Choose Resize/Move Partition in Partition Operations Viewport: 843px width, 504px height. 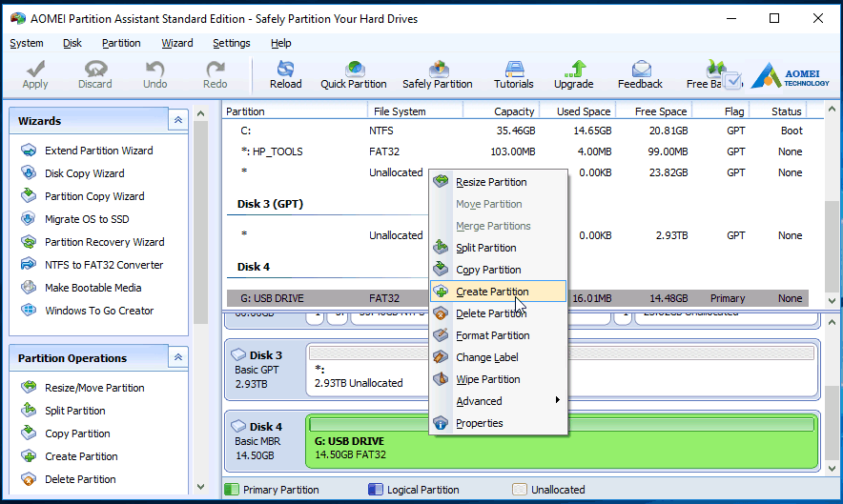tap(94, 388)
